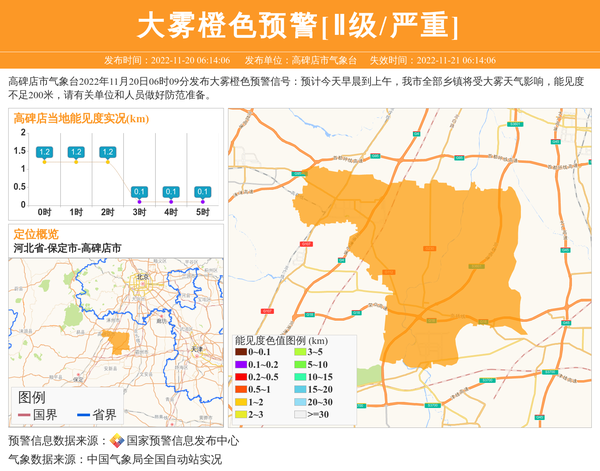Select the 0~0.1 dark brown legend swatch

pos(241,352)
